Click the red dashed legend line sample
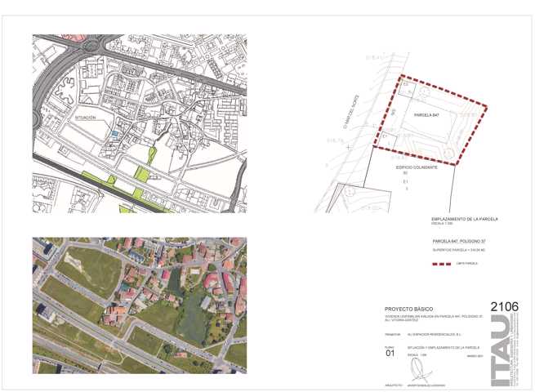Viewport: 535px width, 392px height. (441, 265)
